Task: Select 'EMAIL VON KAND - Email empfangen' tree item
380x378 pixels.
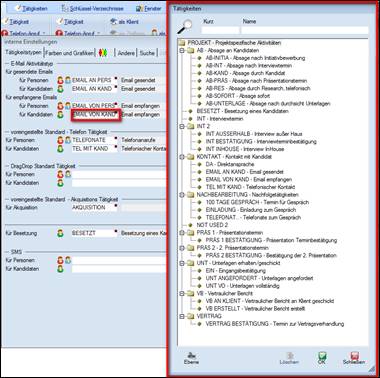Action: (x=249, y=179)
